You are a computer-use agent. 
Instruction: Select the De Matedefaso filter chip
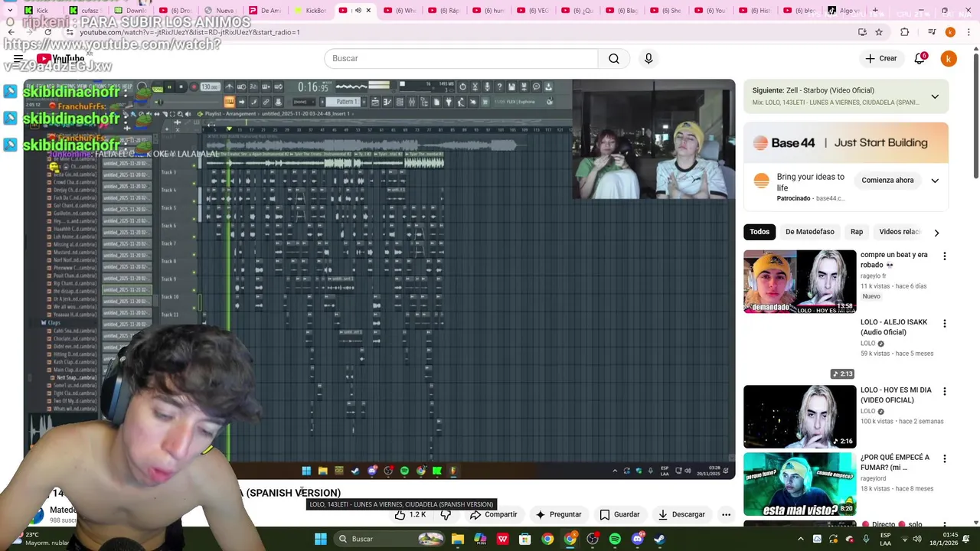click(x=809, y=232)
